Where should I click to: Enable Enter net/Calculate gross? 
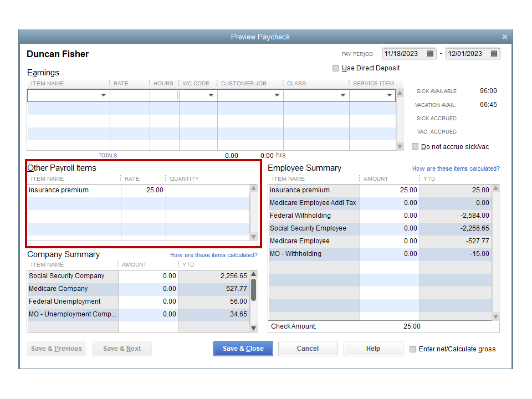[412, 349]
